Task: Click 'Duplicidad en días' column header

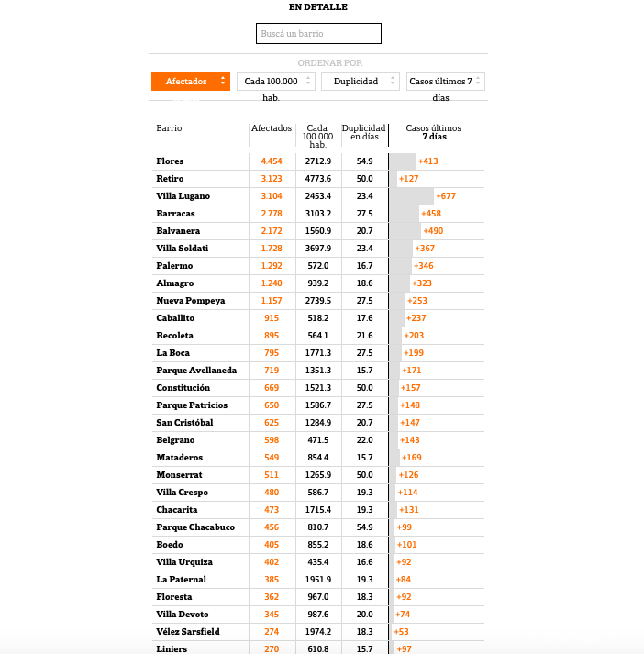Action: click(x=363, y=132)
